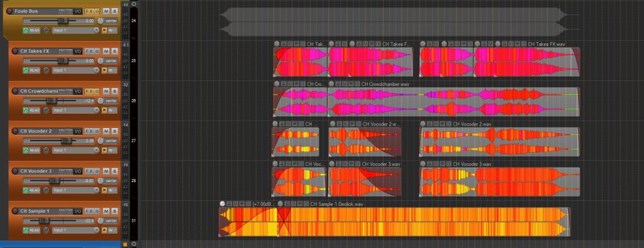The image size is (644, 248).
Task: Mute the CH Sample 1 track
Action: 106,211
